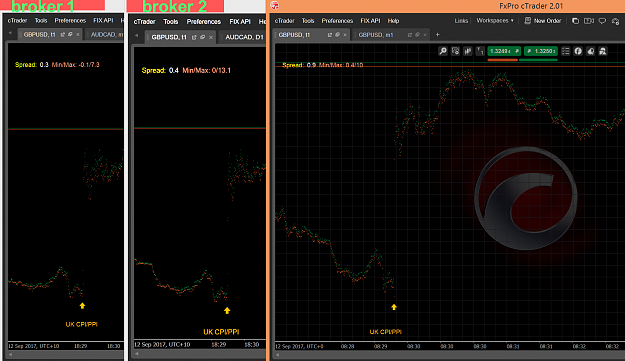Click the Facebook share icon in chart toolbar
Image resolution: width=625 pixels, height=361 pixels.
[x=578, y=51]
